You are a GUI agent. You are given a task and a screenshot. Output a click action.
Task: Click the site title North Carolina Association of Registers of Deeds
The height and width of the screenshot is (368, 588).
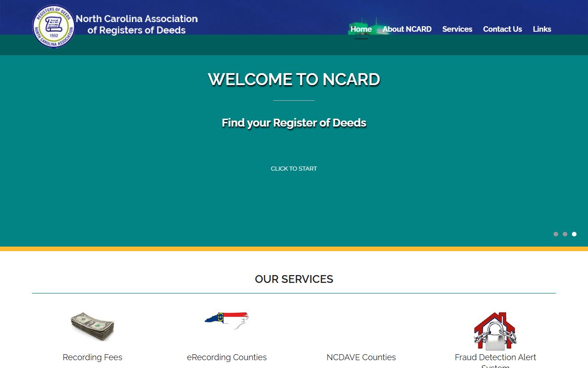pos(137,24)
